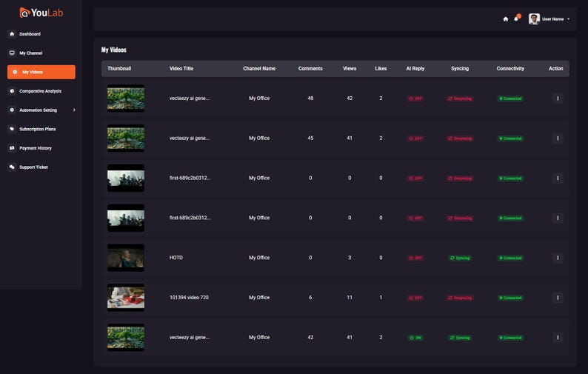Click the Comments column header

[x=310, y=68]
